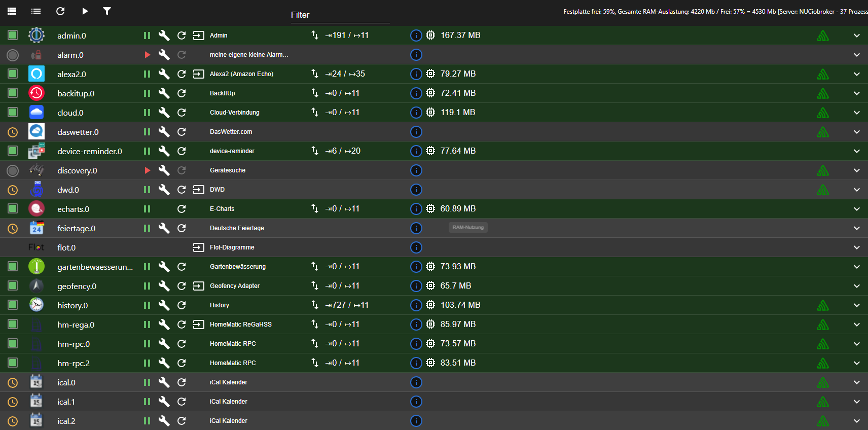Click history.0 log level icon
868x430 pixels.
[822, 305]
